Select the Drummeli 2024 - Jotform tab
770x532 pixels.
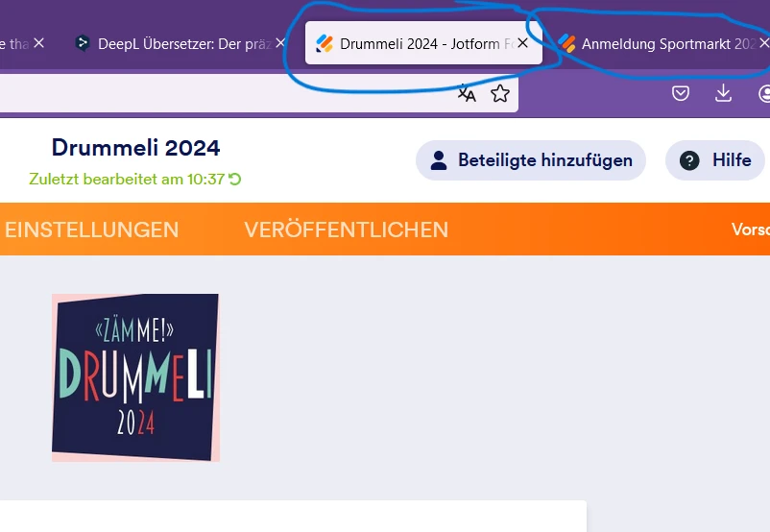[423, 43]
